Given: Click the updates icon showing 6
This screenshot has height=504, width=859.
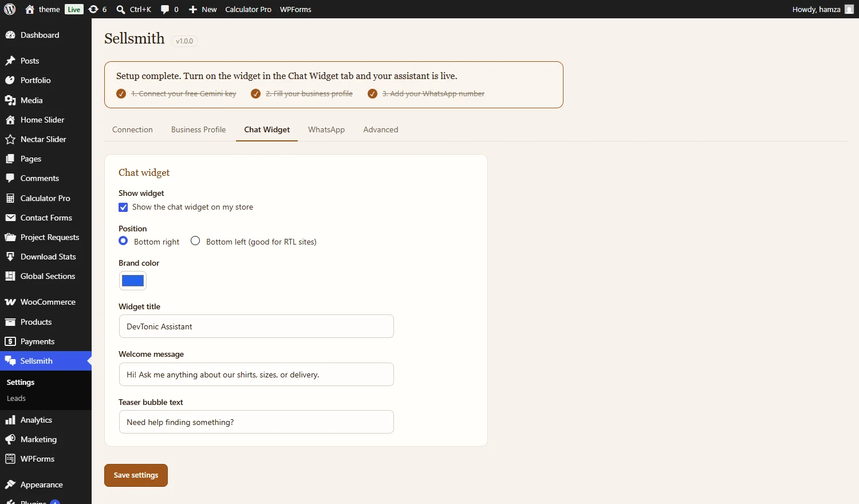Looking at the screenshot, I should pyautogui.click(x=93, y=9).
